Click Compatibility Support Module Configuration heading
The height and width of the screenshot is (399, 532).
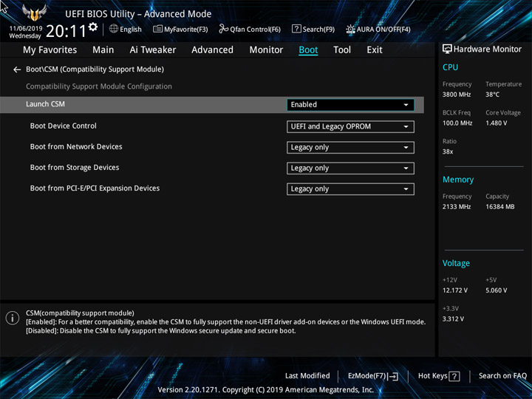point(99,86)
